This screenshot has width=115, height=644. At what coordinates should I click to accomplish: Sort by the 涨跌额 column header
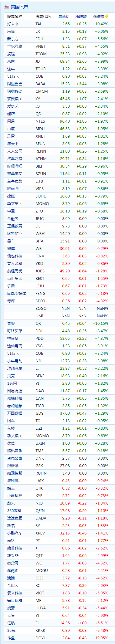pyautogui.click(x=81, y=16)
